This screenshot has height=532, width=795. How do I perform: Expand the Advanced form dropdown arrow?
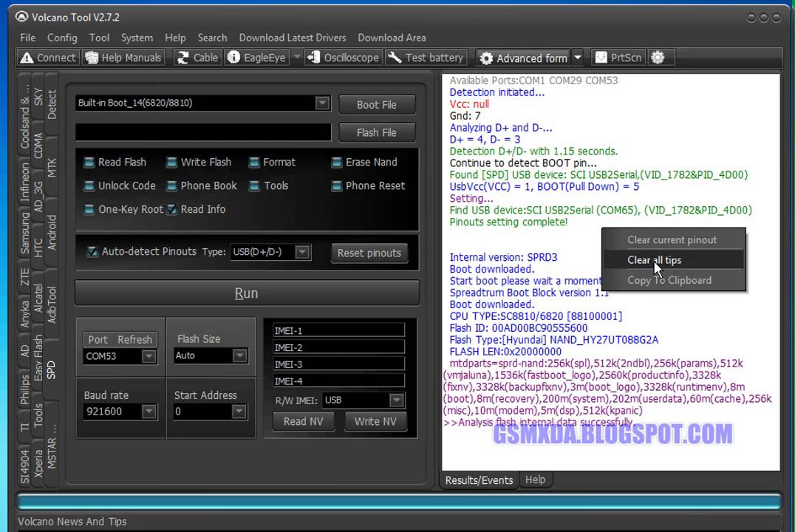[x=578, y=58]
